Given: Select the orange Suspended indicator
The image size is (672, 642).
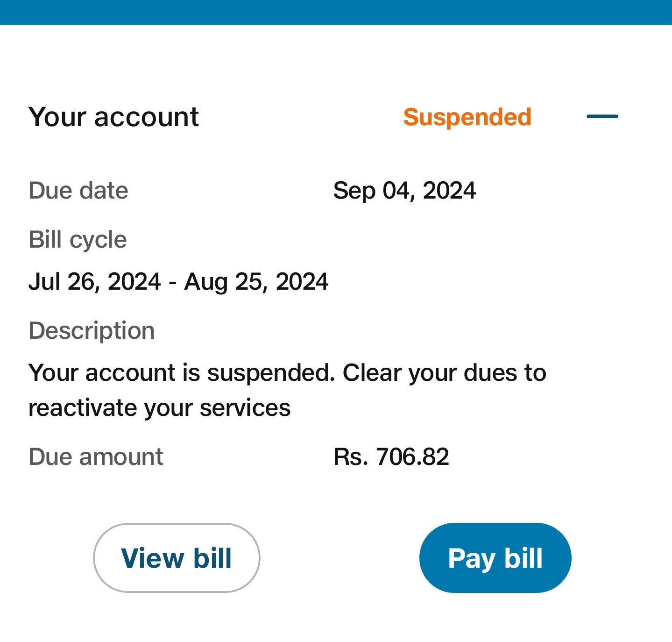Looking at the screenshot, I should [467, 117].
